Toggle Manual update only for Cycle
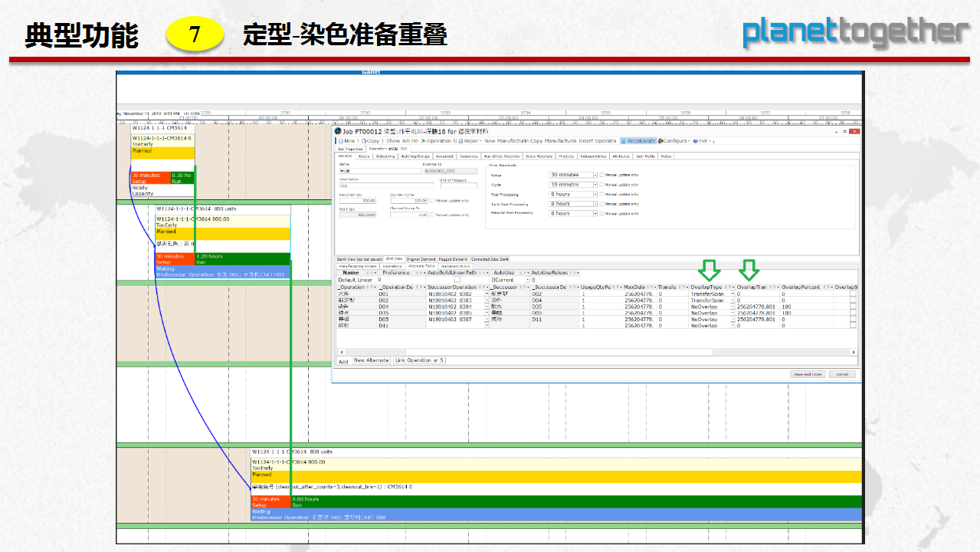This screenshot has height=552, width=980. pos(601,185)
